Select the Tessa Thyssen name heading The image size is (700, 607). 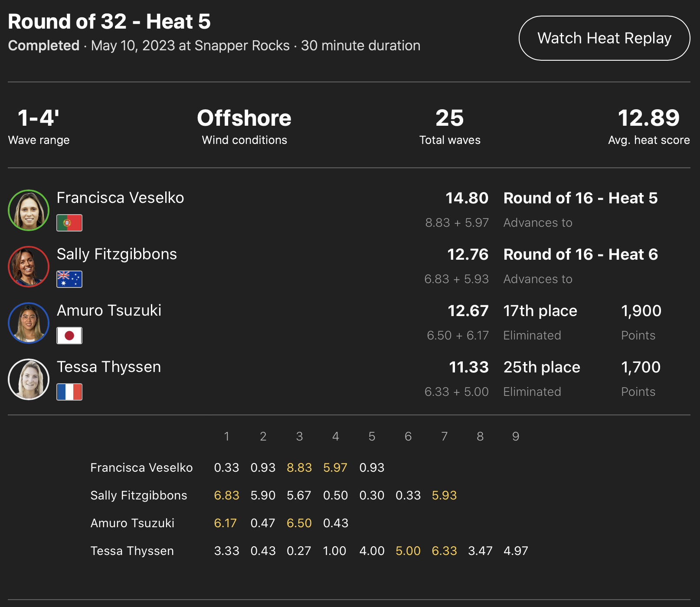(109, 367)
